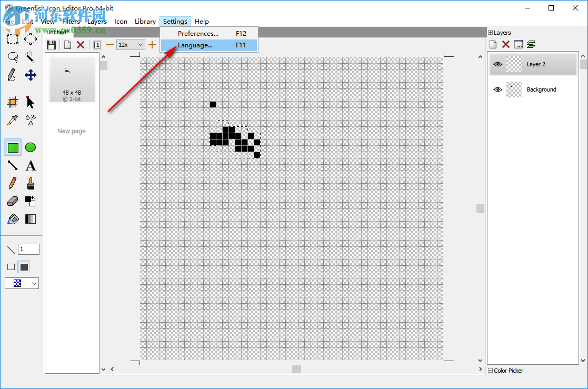Select the Ellipse selection tool
This screenshot has height=389, width=588.
(x=31, y=38)
